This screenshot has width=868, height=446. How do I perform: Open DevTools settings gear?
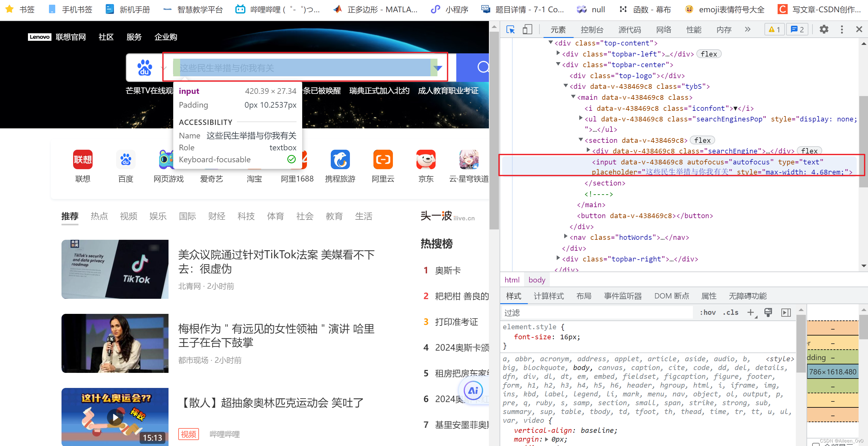[823, 30]
